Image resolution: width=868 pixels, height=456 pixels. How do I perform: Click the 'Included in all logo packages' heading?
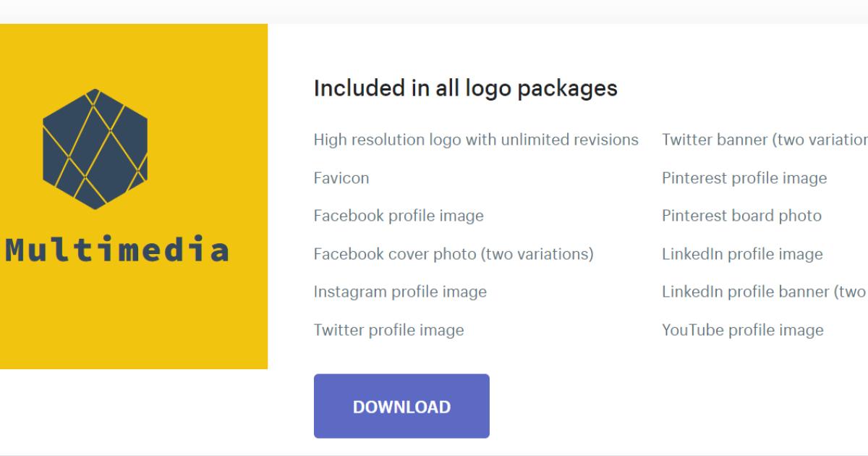(465, 88)
